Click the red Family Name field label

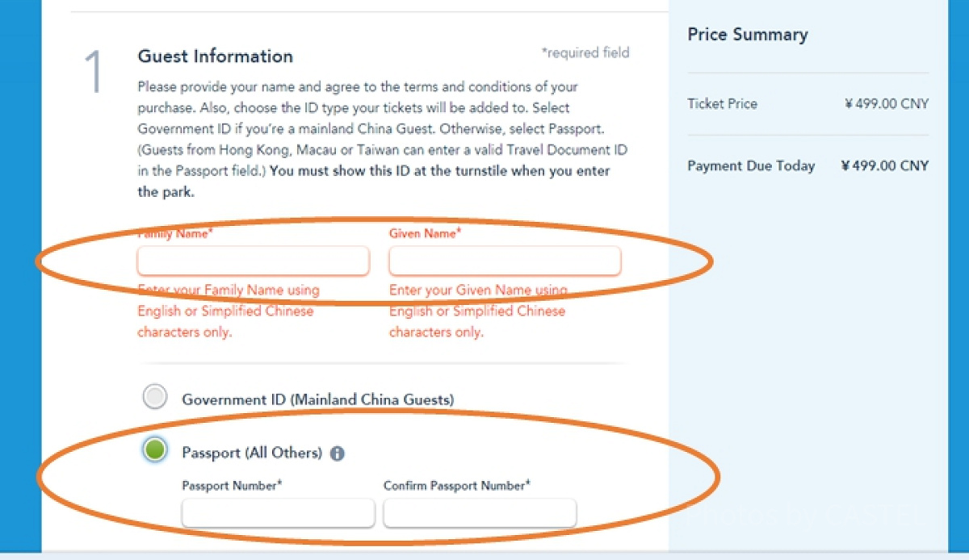tap(175, 233)
